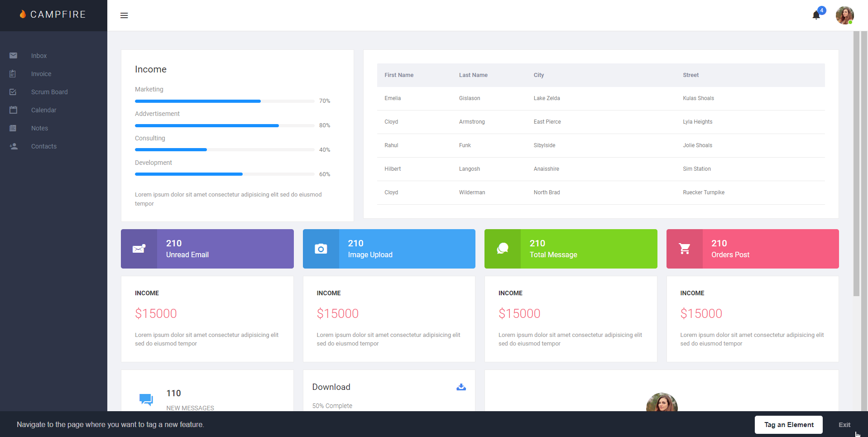Screen dimensions: 868x437
Task: Click the Contacts icon in sidebar
Action: tap(14, 146)
